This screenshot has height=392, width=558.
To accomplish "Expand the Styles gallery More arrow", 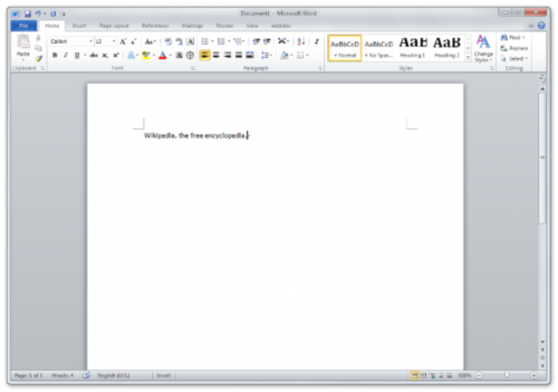I will point(468,58).
